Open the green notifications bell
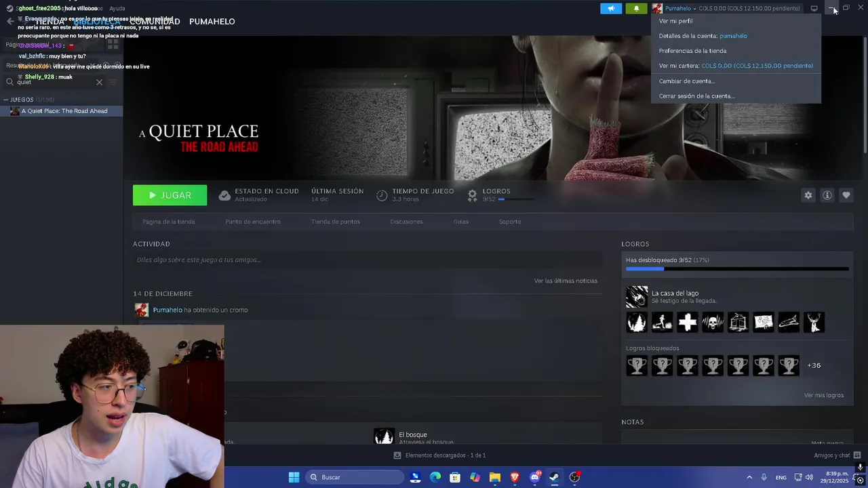 point(636,8)
